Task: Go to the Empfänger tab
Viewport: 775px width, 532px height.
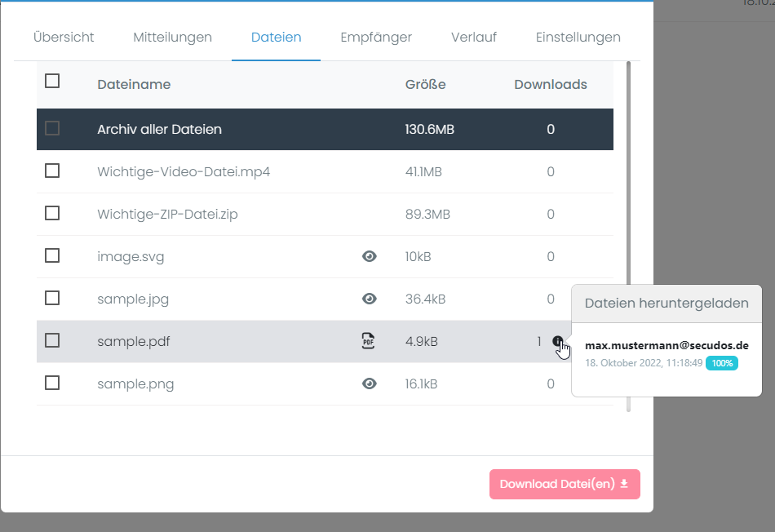Action: click(375, 37)
